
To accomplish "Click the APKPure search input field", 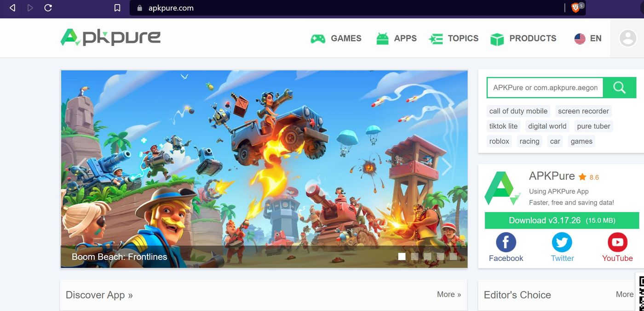I will [x=545, y=87].
